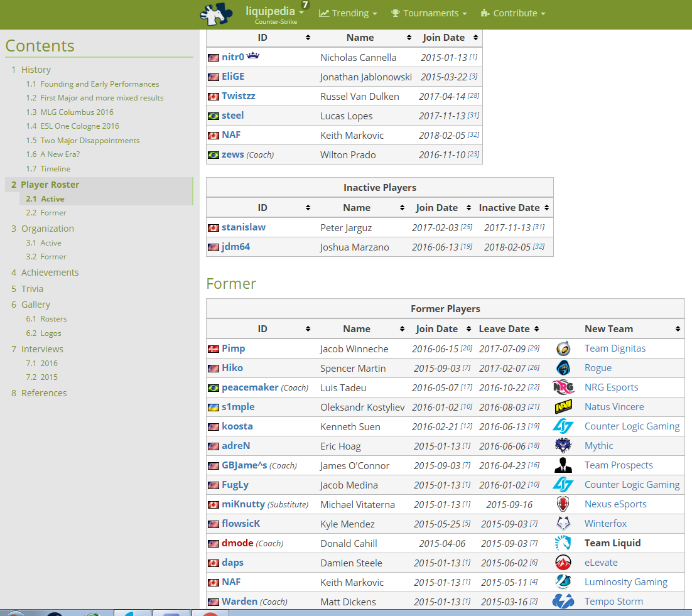Open Team Dignitas team link
This screenshot has width=692, height=616.
click(x=615, y=349)
